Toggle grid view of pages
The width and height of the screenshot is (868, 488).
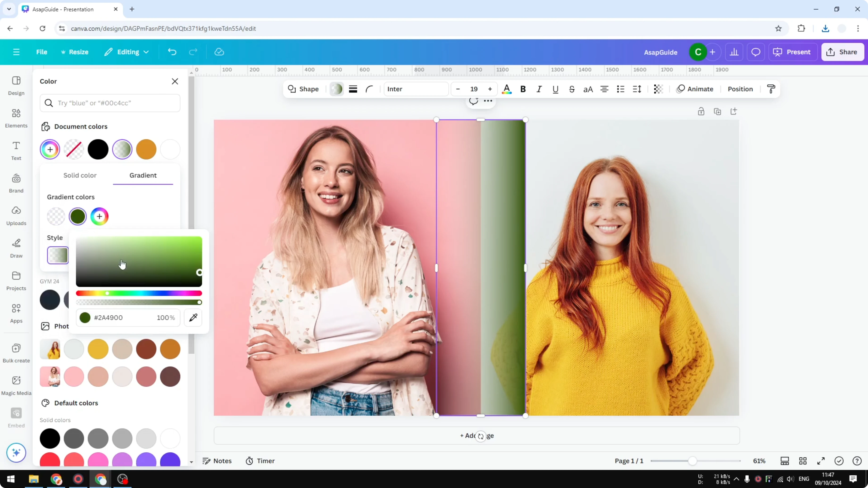(803, 461)
